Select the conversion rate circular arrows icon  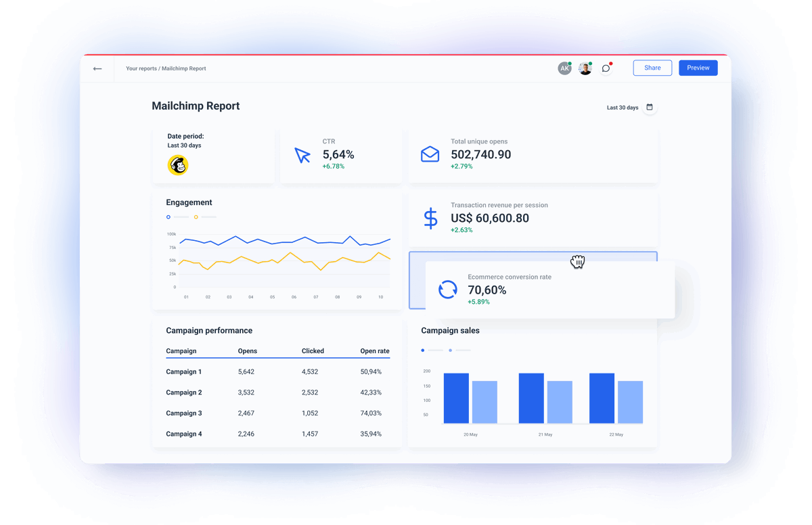point(448,290)
